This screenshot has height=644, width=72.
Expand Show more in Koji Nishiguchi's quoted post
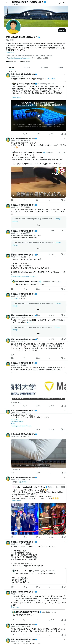(16, 97)
